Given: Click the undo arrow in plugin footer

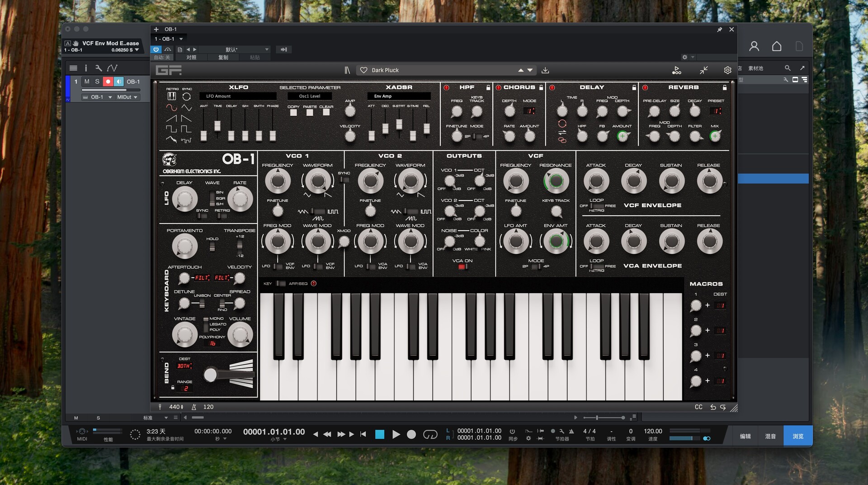Looking at the screenshot, I should tap(713, 407).
